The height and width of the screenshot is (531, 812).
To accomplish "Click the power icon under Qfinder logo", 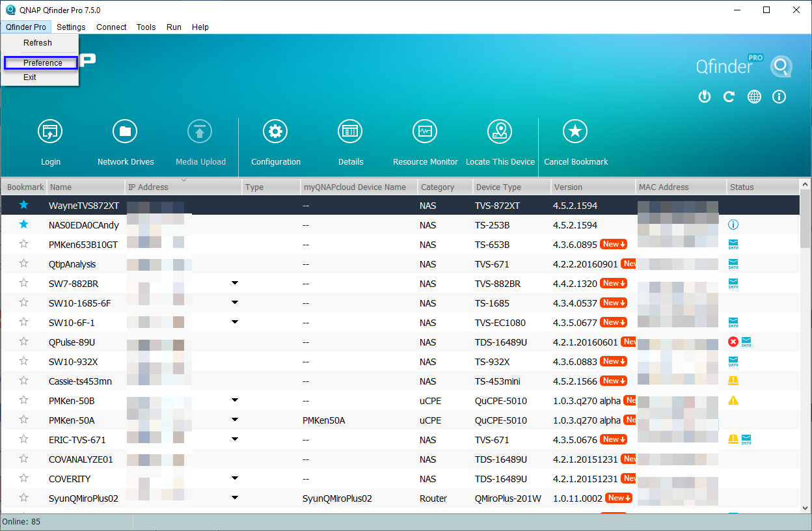I will pyautogui.click(x=704, y=97).
